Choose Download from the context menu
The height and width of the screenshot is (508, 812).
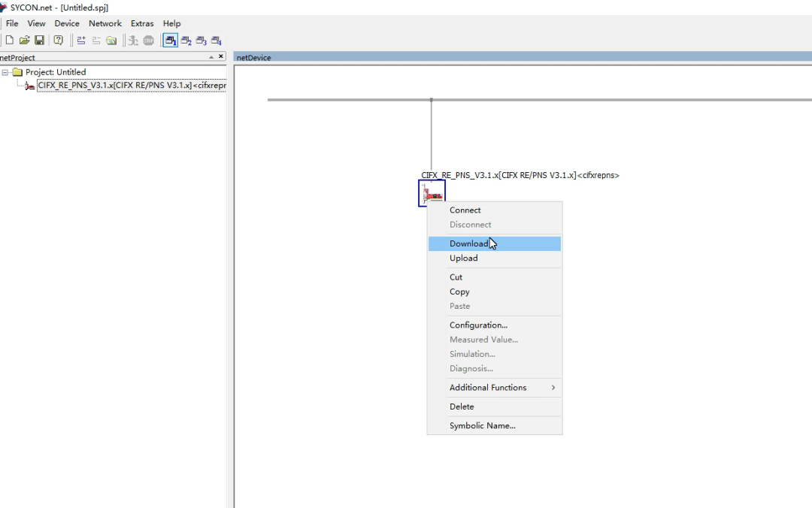pos(468,243)
